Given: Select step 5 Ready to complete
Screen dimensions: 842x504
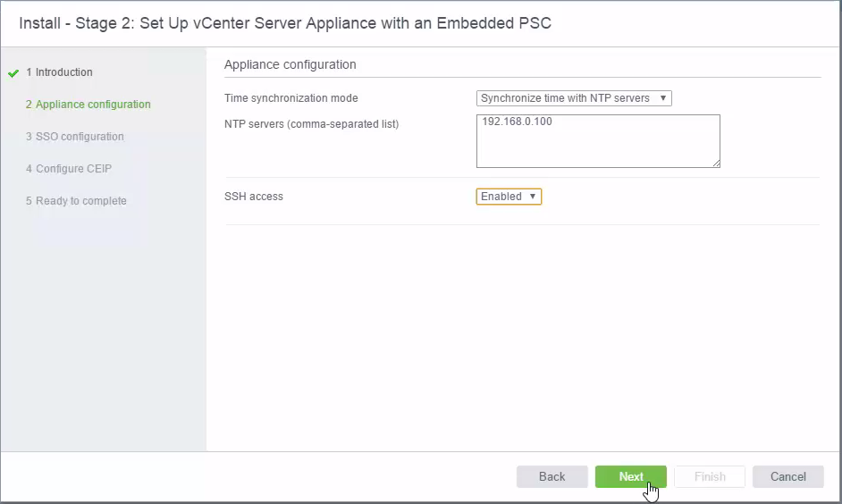Looking at the screenshot, I should pos(76,201).
